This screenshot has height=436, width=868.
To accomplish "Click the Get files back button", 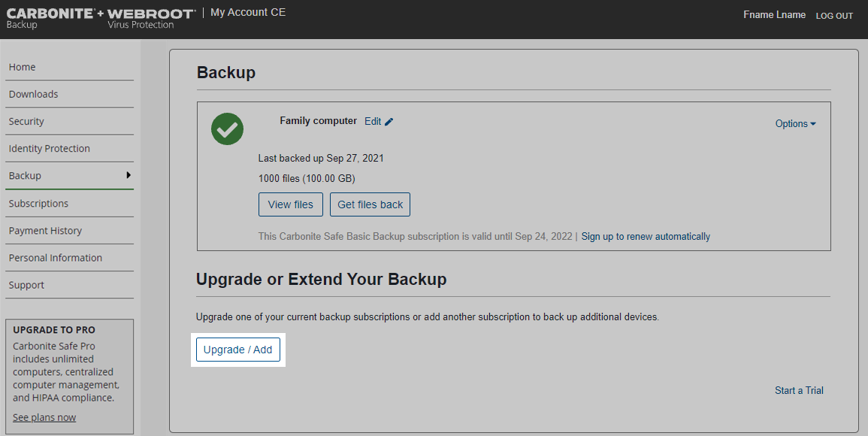I will (370, 204).
